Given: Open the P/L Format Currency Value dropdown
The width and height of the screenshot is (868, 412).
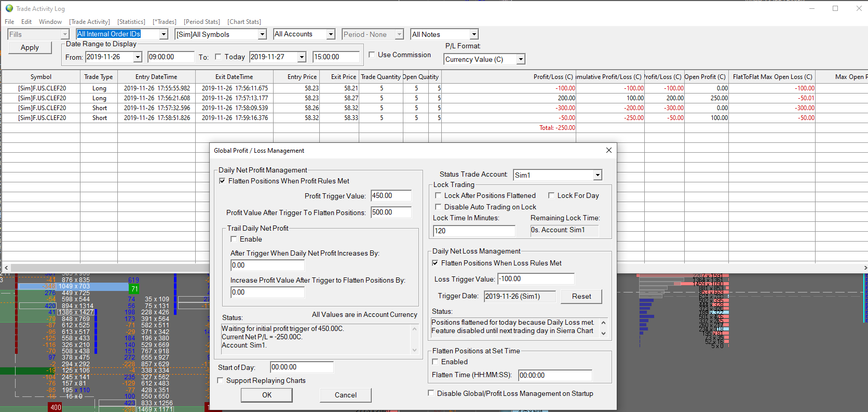Looking at the screenshot, I should tap(521, 59).
